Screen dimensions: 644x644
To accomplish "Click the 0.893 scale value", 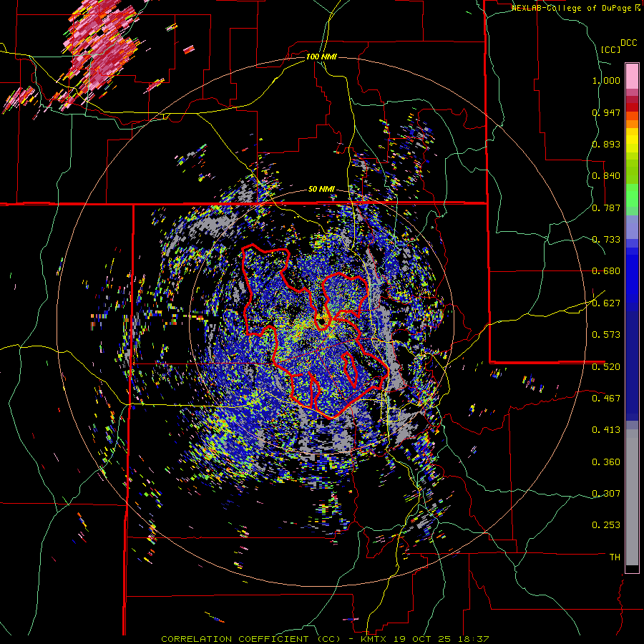I will (x=606, y=144).
